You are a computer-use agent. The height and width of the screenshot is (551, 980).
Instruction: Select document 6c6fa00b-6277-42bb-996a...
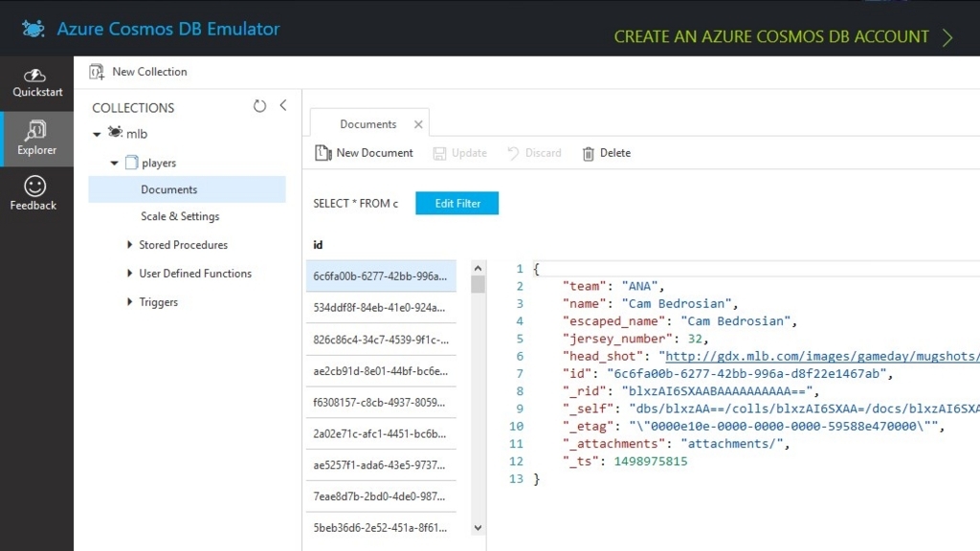[x=381, y=276]
